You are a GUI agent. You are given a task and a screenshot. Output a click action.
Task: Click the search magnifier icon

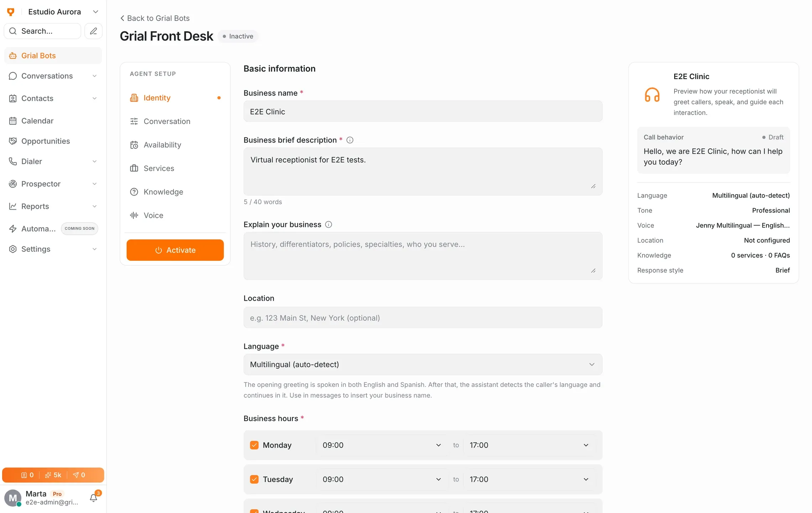(13, 31)
